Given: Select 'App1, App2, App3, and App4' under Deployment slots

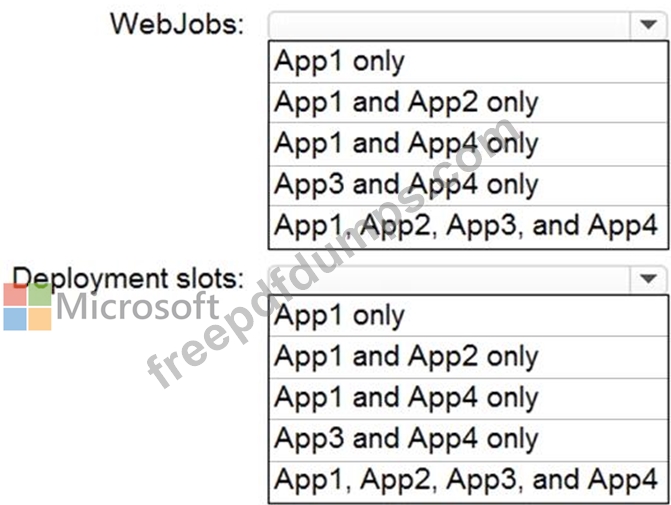Looking at the screenshot, I should click(468, 481).
